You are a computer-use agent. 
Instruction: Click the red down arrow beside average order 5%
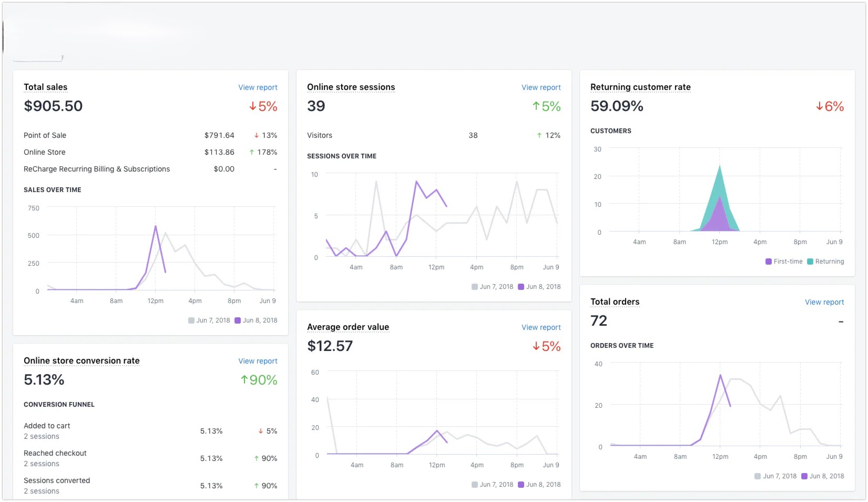(x=536, y=346)
